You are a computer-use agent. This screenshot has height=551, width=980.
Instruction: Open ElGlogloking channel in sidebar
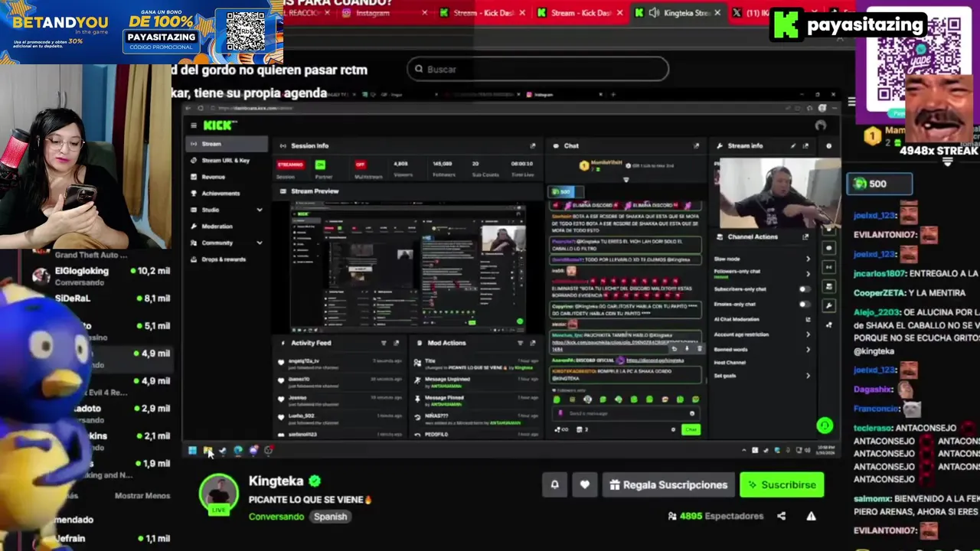100,275
